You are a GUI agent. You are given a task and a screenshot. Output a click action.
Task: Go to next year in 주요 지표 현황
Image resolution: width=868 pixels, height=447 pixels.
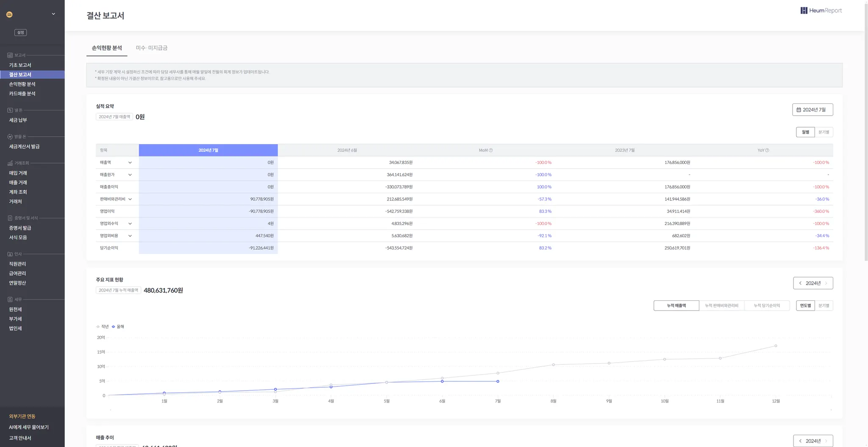pyautogui.click(x=826, y=283)
